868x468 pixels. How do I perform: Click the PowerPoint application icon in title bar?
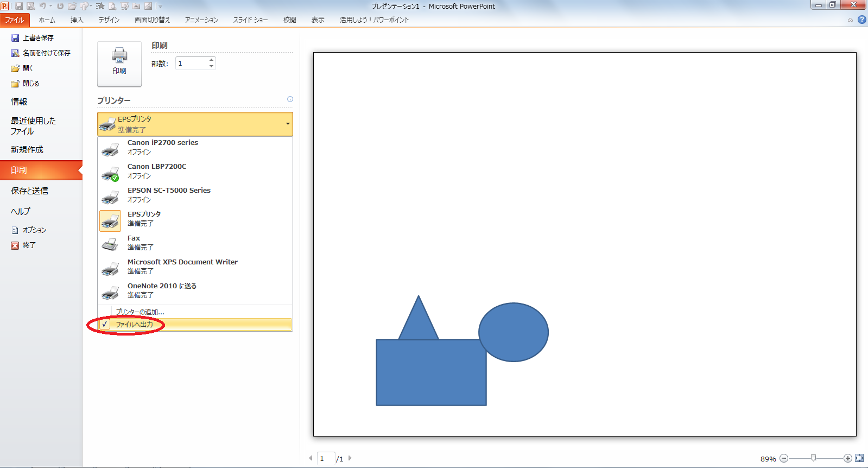pyautogui.click(x=4, y=6)
